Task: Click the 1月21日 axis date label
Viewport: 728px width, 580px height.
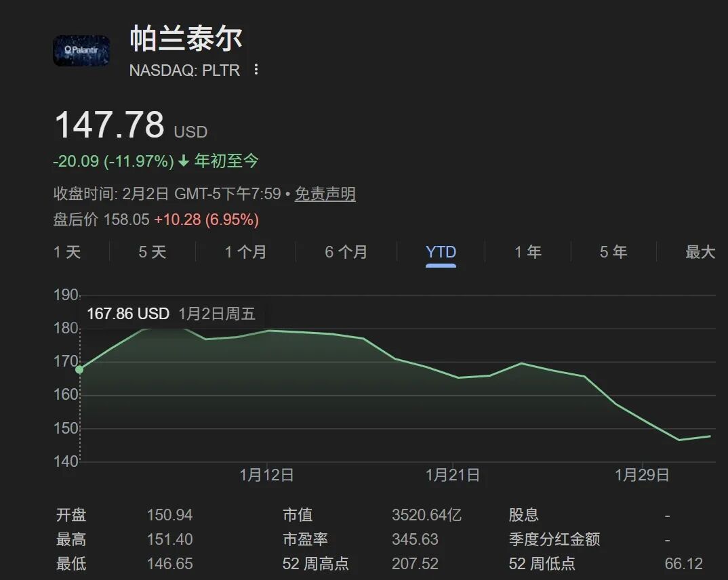Action: (x=453, y=475)
